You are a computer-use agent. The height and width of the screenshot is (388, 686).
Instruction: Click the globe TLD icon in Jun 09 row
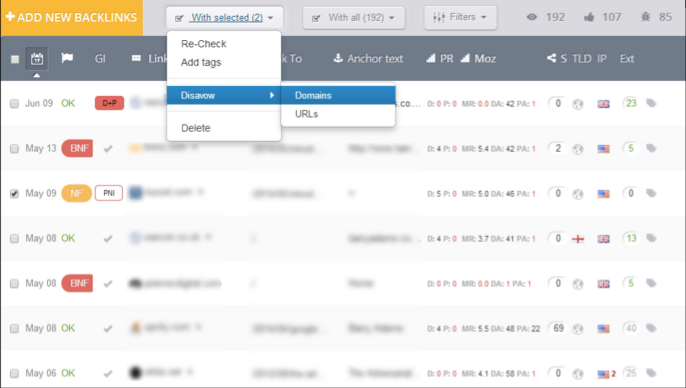point(578,104)
